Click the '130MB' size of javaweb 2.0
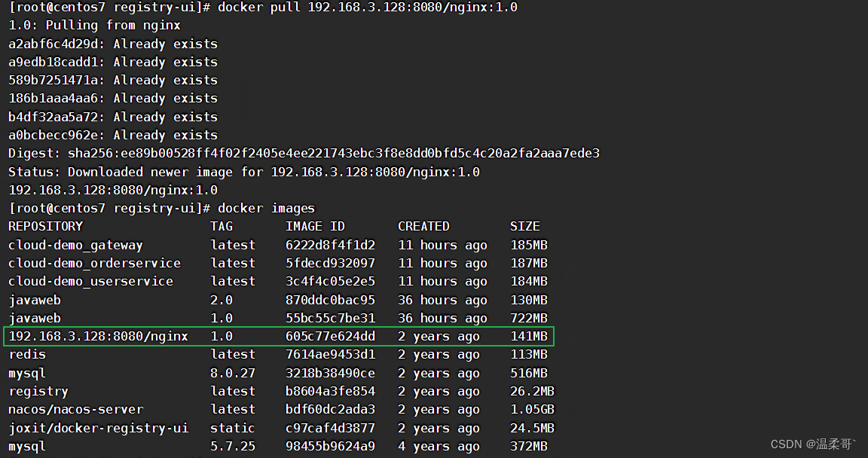Viewport: 868px width, 458px height. (x=529, y=300)
